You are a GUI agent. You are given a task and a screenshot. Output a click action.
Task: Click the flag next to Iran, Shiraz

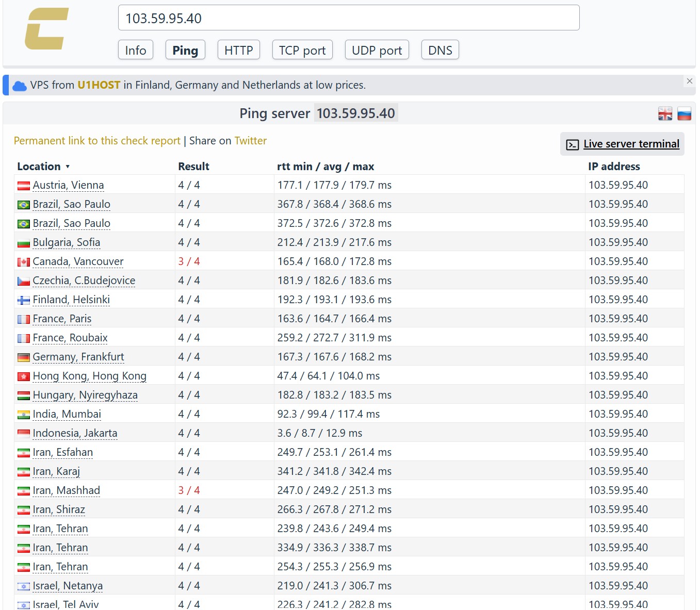coord(24,510)
